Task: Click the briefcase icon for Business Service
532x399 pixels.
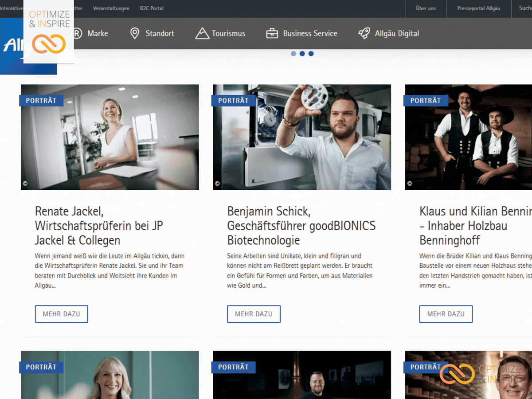Action: click(x=272, y=33)
